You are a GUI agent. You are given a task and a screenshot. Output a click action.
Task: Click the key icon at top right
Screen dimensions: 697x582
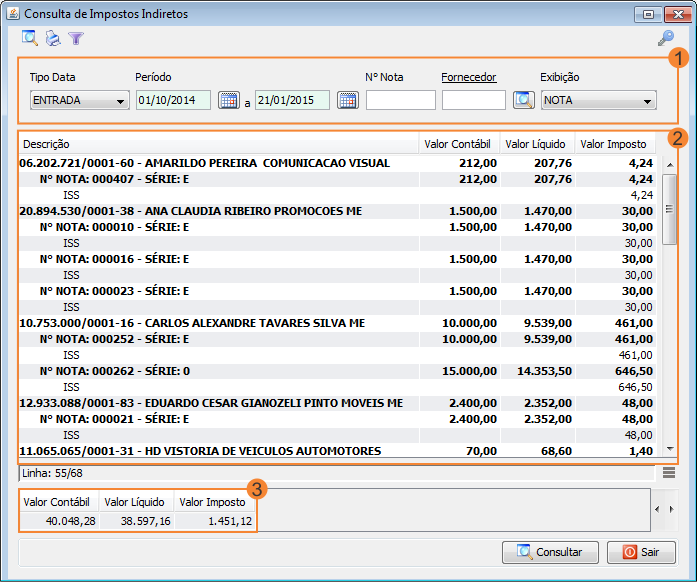(x=665, y=38)
